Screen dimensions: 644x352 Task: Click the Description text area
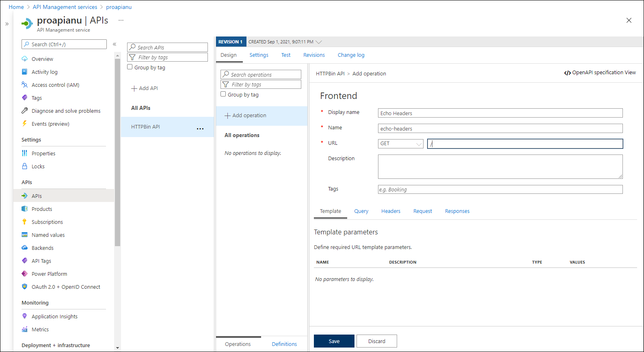[500, 167]
